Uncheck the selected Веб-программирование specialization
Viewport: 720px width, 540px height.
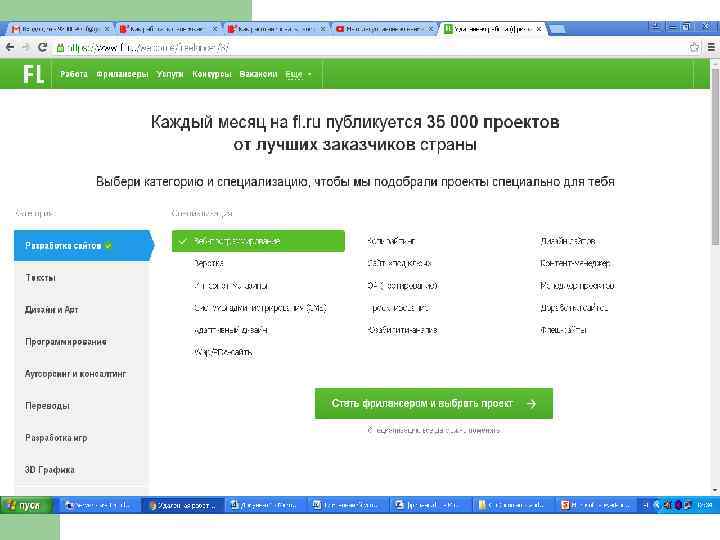pyautogui.click(x=258, y=241)
